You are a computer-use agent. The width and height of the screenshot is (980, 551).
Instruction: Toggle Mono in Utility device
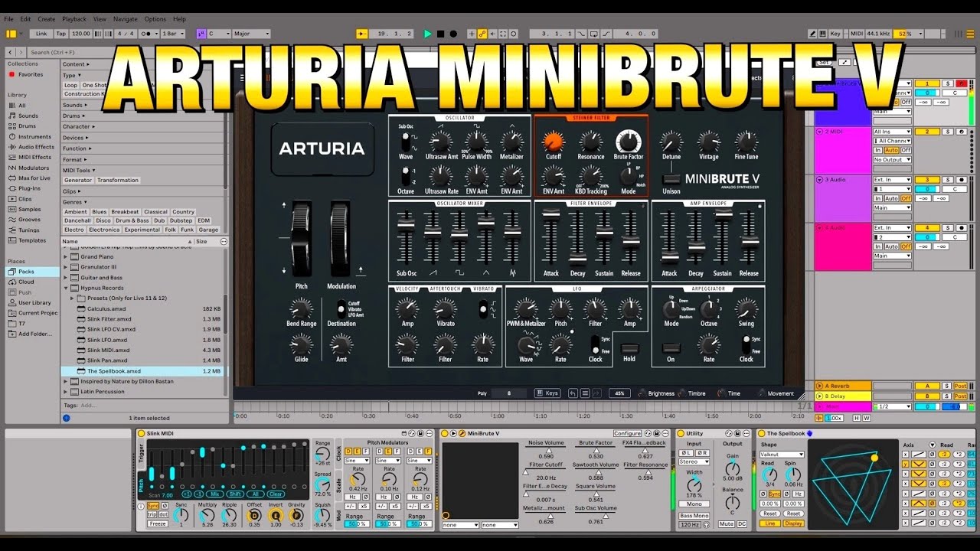694,504
